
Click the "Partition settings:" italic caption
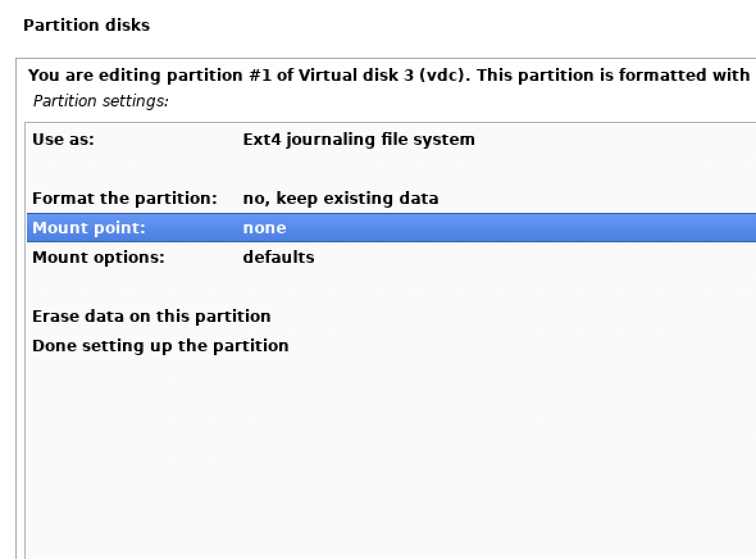tap(101, 101)
